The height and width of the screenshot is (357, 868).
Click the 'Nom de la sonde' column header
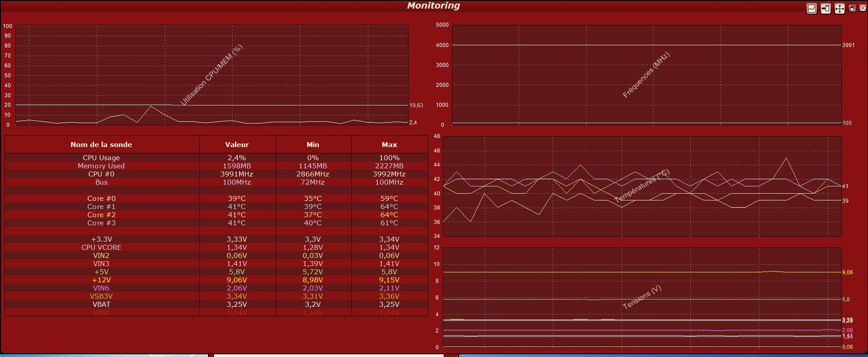click(101, 145)
